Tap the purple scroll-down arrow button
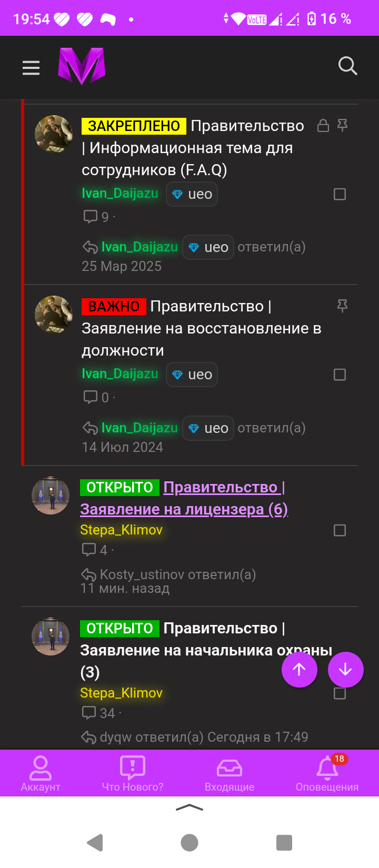 (x=346, y=669)
